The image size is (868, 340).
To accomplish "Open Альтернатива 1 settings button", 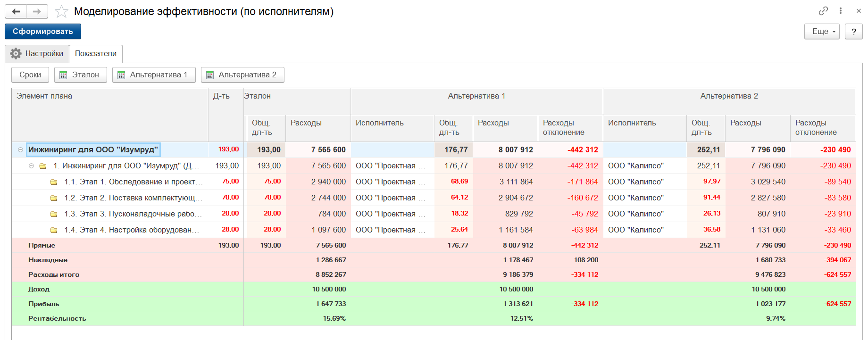I will coord(154,75).
